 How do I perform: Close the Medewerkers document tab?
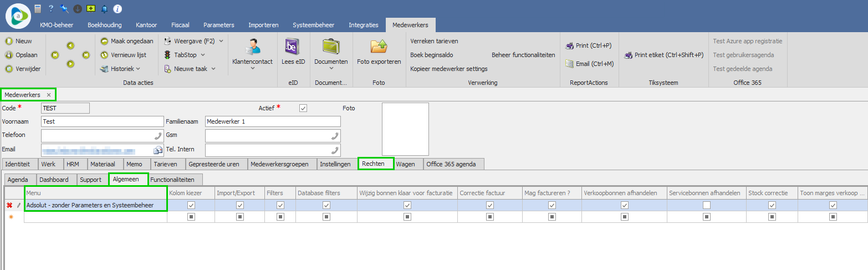click(x=49, y=95)
